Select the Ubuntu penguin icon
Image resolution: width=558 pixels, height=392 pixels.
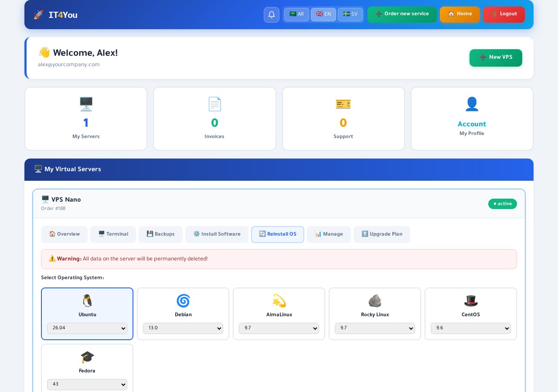[x=87, y=301]
